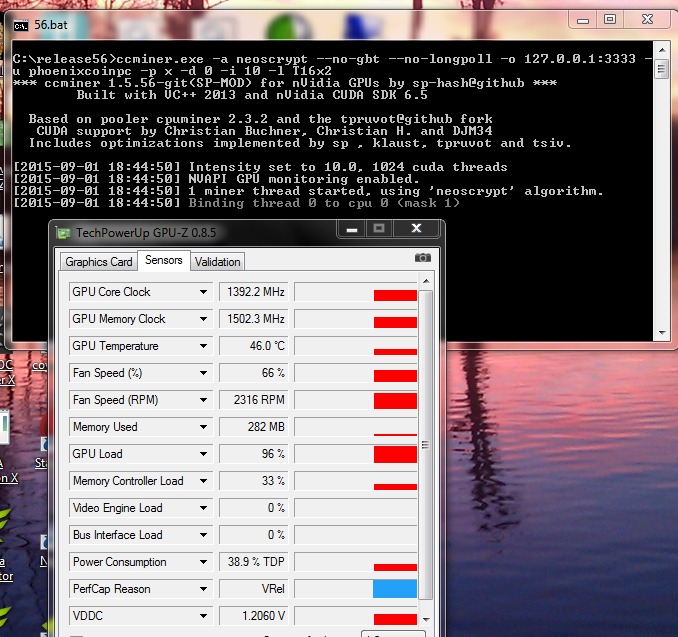Image resolution: width=678 pixels, height=637 pixels.
Task: Open the GPU Memory Clock sensor dropdown
Action: [x=203, y=319]
